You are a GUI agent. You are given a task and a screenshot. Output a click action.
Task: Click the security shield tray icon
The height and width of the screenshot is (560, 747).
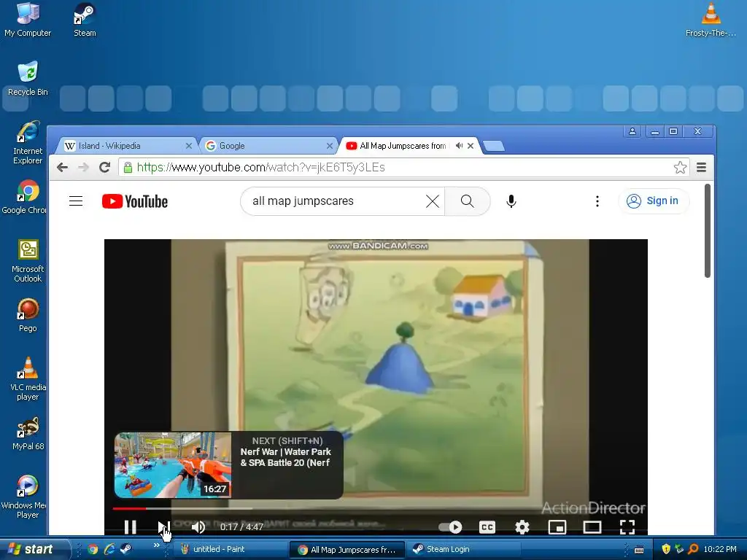tap(665, 550)
